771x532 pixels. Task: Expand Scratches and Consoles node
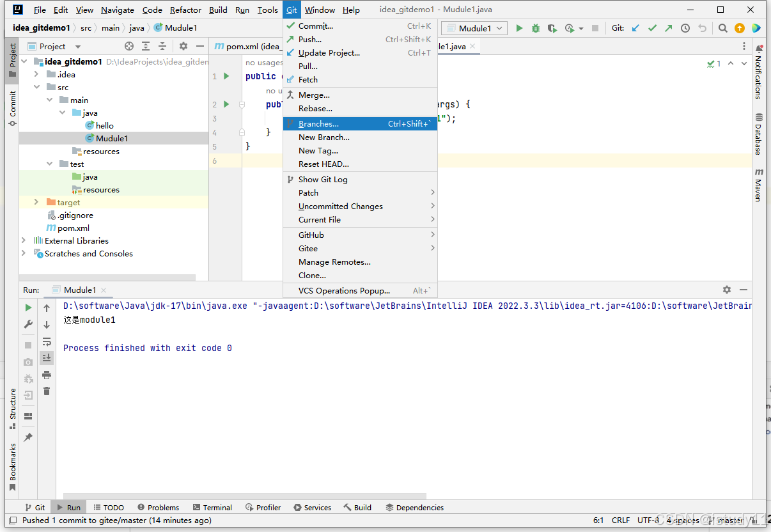pyautogui.click(x=24, y=253)
